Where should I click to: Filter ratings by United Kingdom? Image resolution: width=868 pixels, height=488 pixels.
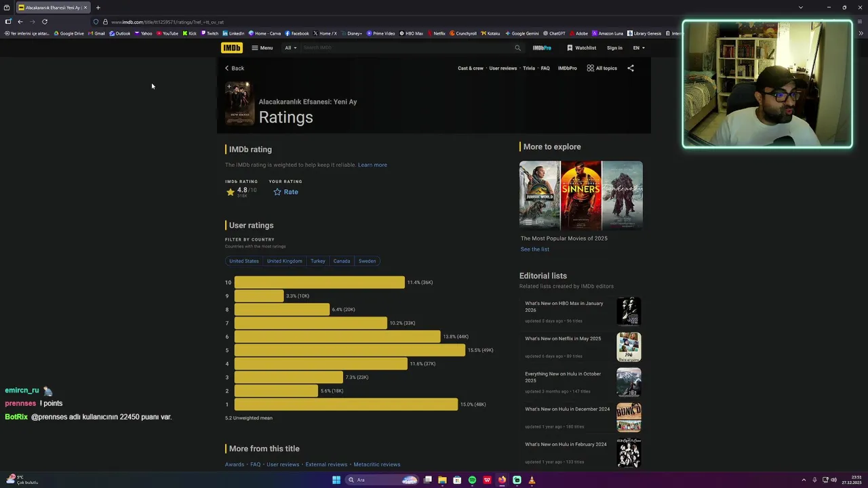click(284, 261)
